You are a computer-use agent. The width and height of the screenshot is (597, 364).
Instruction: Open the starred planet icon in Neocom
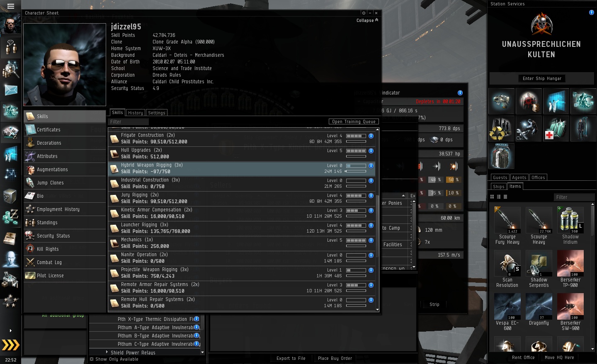pyautogui.click(x=11, y=301)
